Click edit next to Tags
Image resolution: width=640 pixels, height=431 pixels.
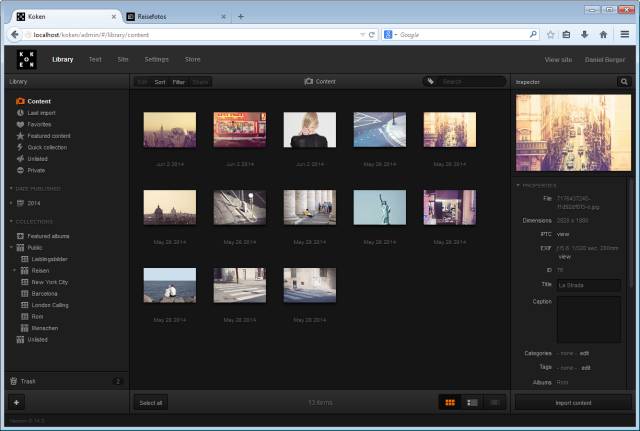point(586,368)
